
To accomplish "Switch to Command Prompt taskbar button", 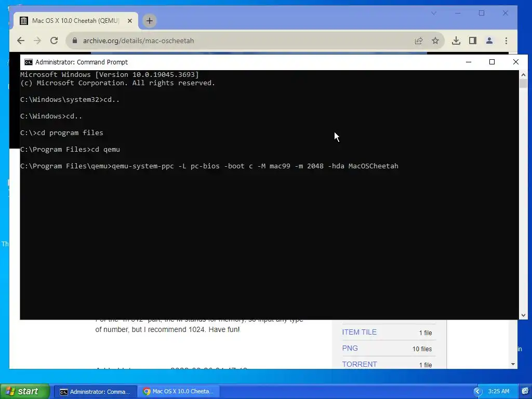I will [x=96, y=392].
